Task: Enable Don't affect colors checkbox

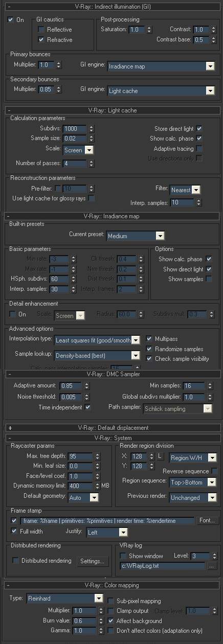Action: (110, 631)
